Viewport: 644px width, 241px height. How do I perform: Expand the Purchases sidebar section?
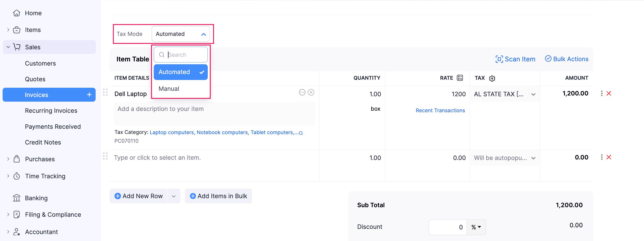[x=8, y=159]
